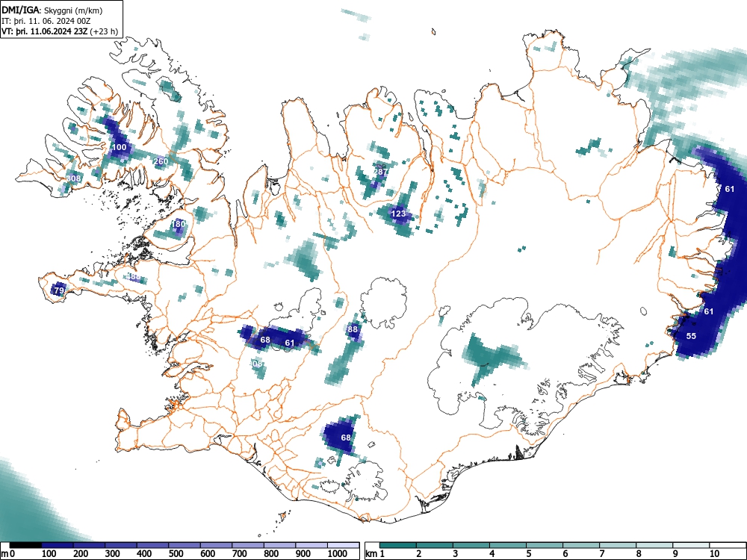Click the northernmost 61 label on the east coast

coord(730,189)
